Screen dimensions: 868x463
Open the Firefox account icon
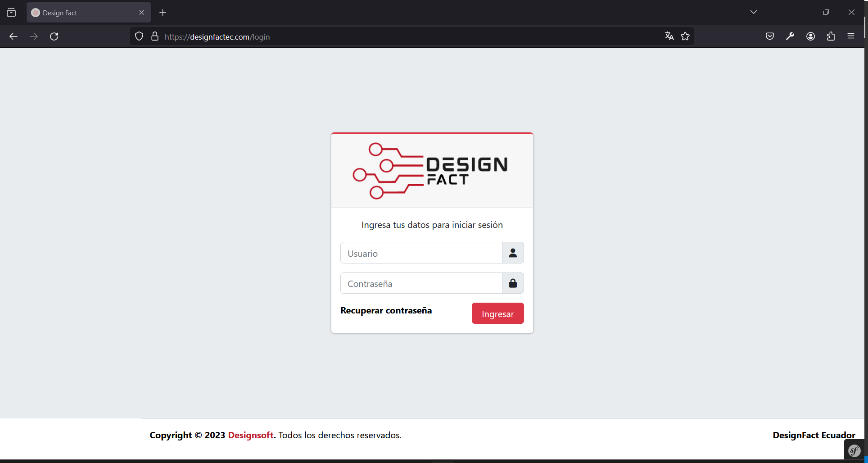coord(810,36)
